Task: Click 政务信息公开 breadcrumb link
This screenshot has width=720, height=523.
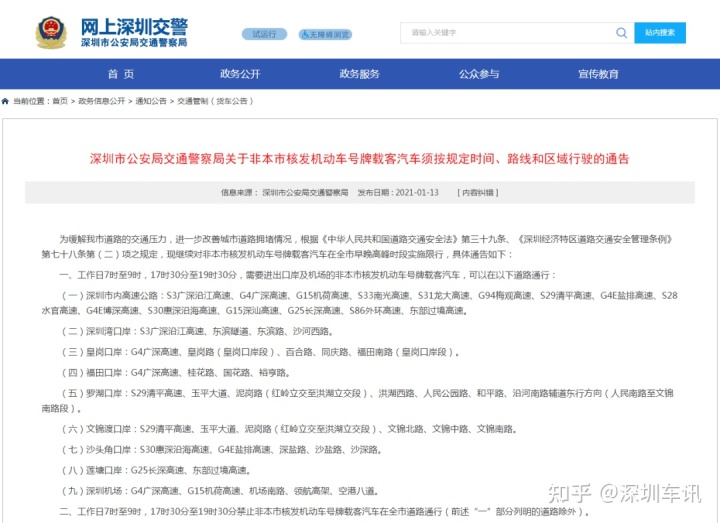Action: pos(101,101)
